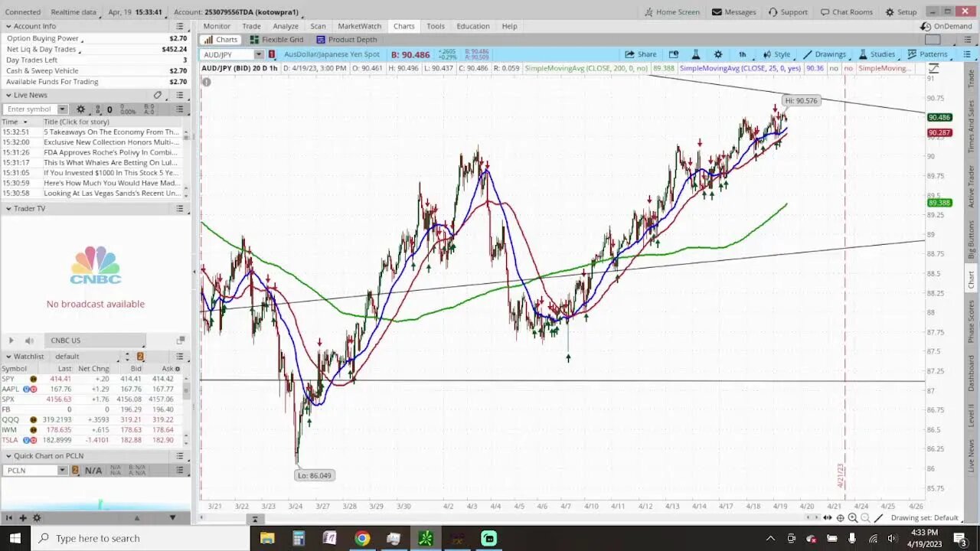Collapse the Trader TV section
The image size is (980, 551).
click(8, 208)
